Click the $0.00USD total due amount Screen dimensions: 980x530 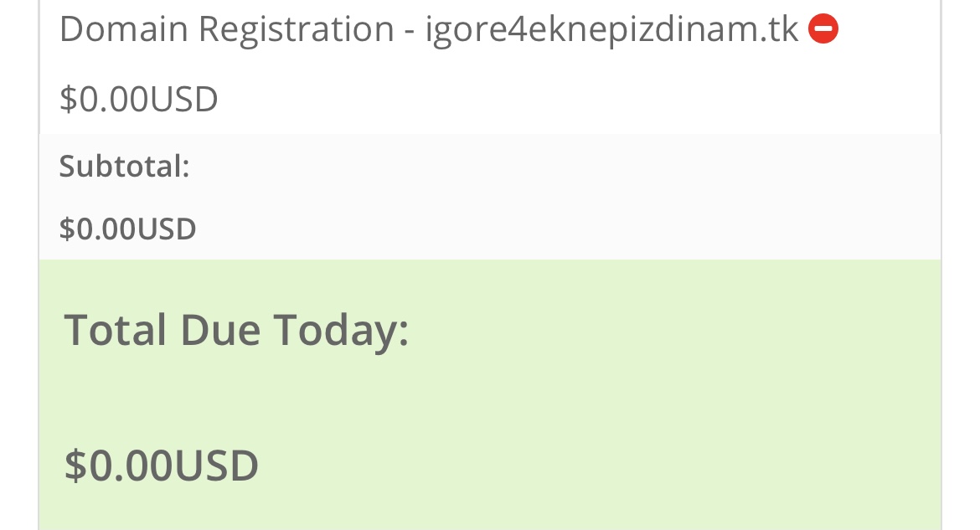162,466
